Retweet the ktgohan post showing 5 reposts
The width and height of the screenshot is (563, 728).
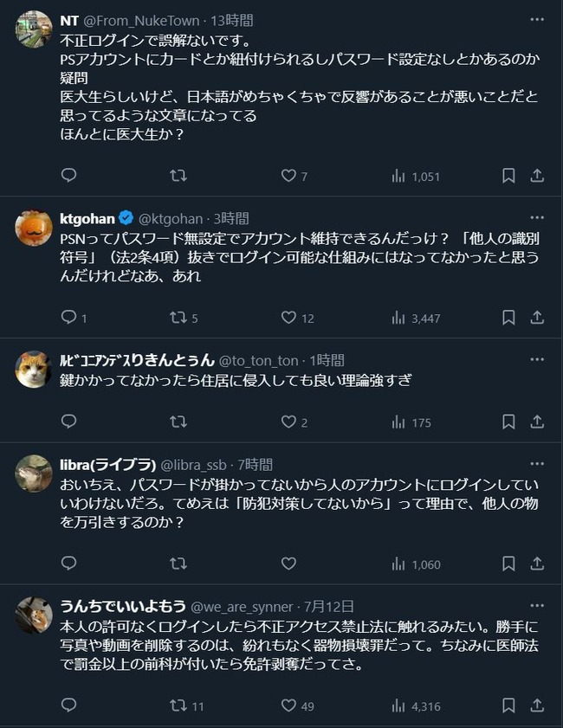pyautogui.click(x=184, y=318)
